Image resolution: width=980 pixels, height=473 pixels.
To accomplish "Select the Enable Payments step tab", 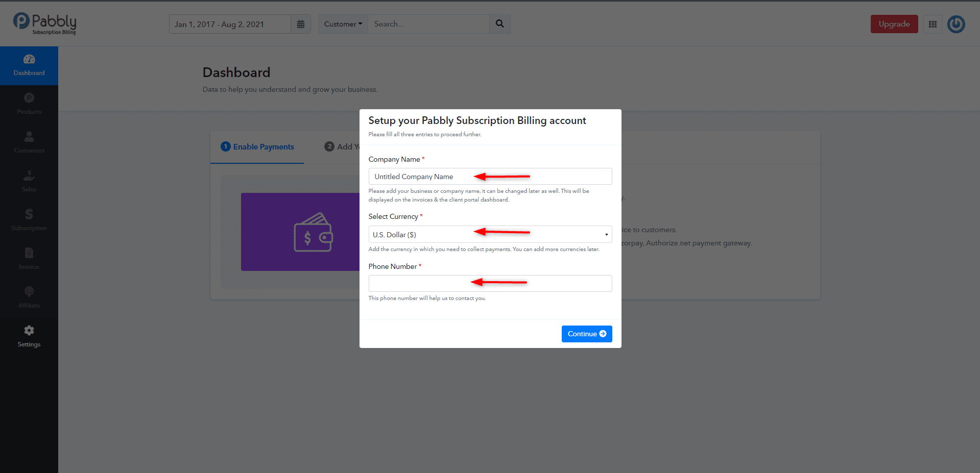I will click(257, 147).
